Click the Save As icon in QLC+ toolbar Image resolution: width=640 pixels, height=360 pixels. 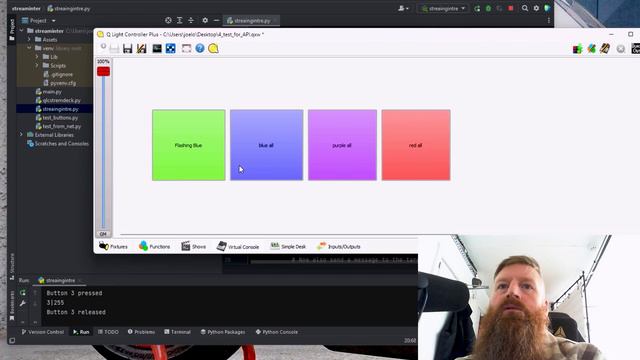point(142,49)
